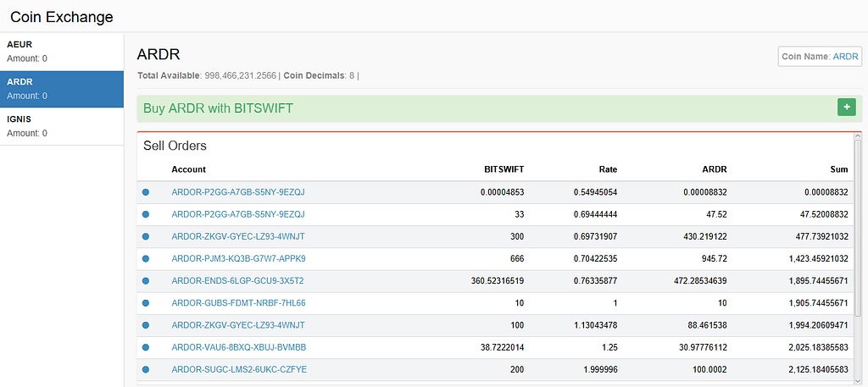The width and height of the screenshot is (868, 387).
Task: Expand the Buy ARDR with BITSWIFT plus button
Action: pos(847,108)
